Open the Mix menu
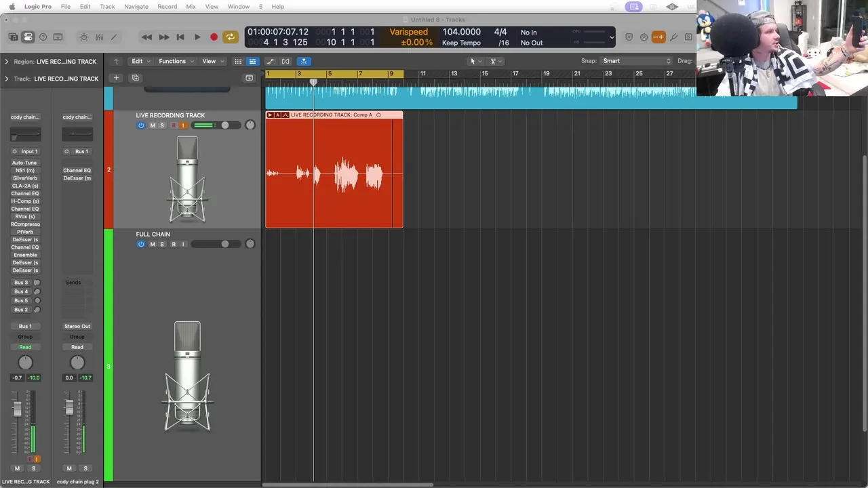 point(191,7)
